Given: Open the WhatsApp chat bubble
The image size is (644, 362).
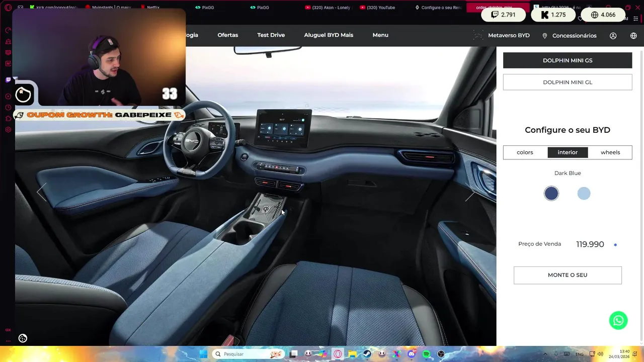Looking at the screenshot, I should pyautogui.click(x=618, y=320).
